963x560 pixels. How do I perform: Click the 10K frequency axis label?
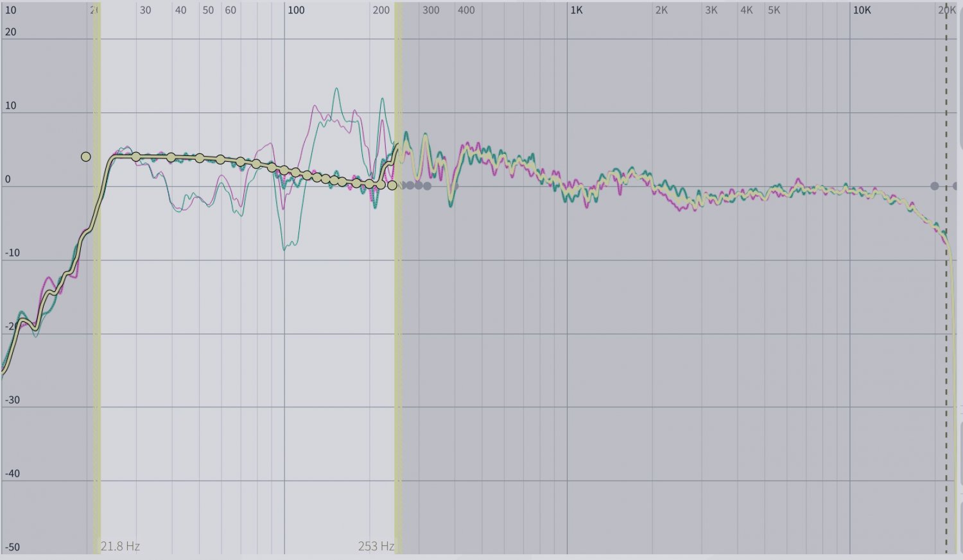click(x=862, y=10)
